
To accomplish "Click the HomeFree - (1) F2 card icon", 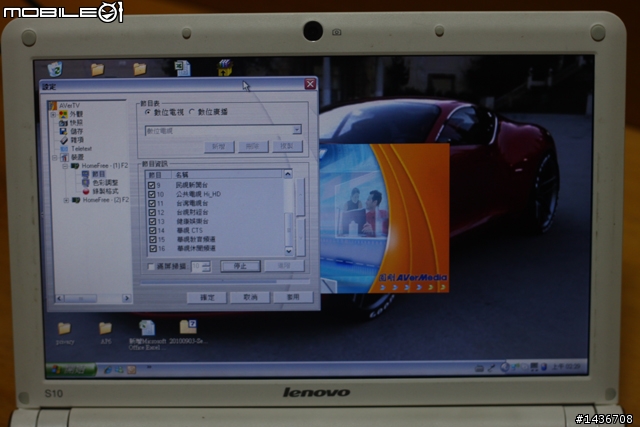I will pos(75,166).
